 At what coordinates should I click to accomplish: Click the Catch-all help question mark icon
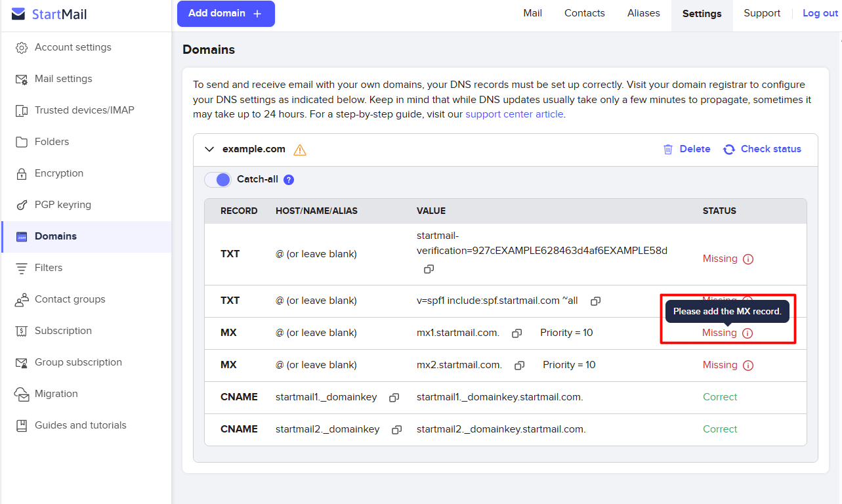point(289,180)
